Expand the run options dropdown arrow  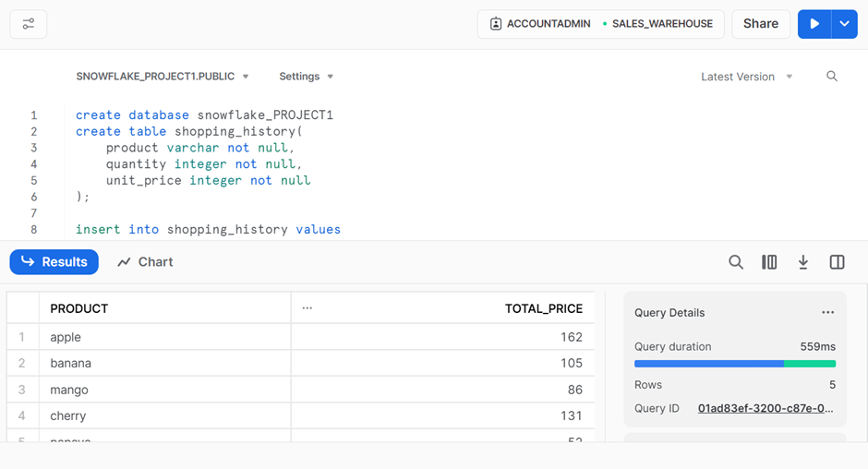tap(844, 24)
